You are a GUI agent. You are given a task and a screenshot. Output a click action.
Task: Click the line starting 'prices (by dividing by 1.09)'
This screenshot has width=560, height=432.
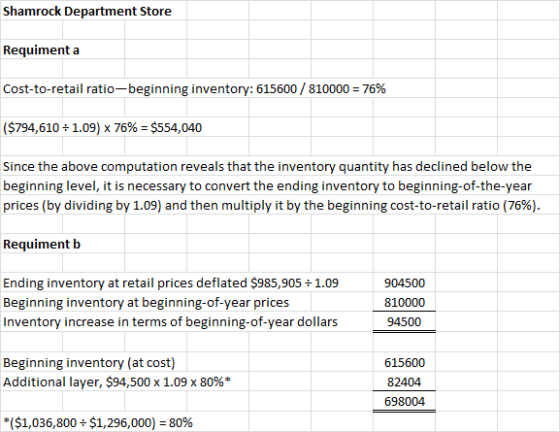pos(271,205)
